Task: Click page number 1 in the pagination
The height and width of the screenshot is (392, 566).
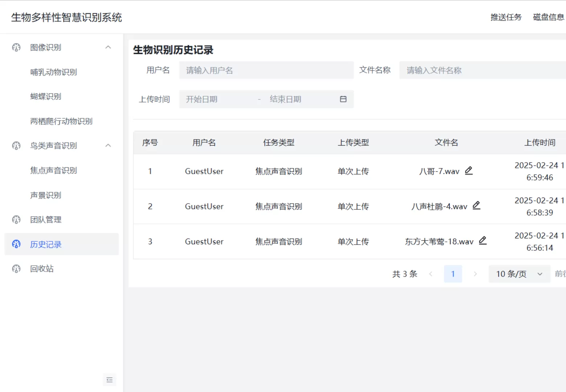Action: (x=453, y=274)
